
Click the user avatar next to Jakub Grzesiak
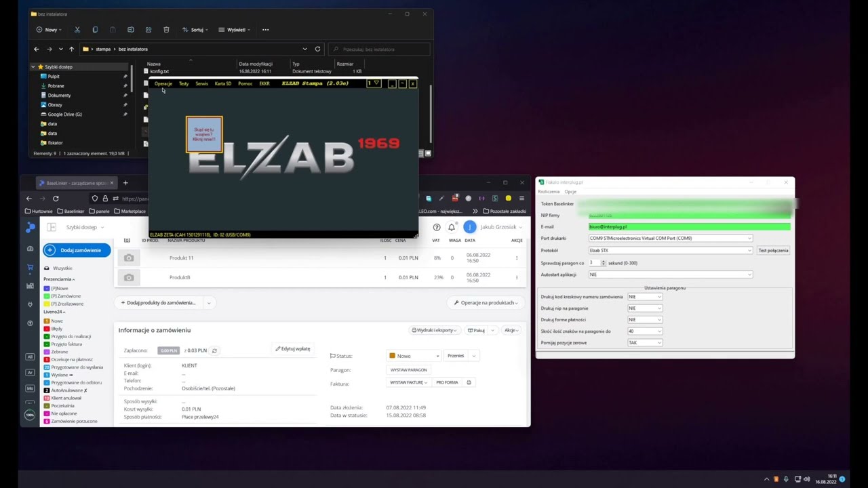[x=469, y=227]
